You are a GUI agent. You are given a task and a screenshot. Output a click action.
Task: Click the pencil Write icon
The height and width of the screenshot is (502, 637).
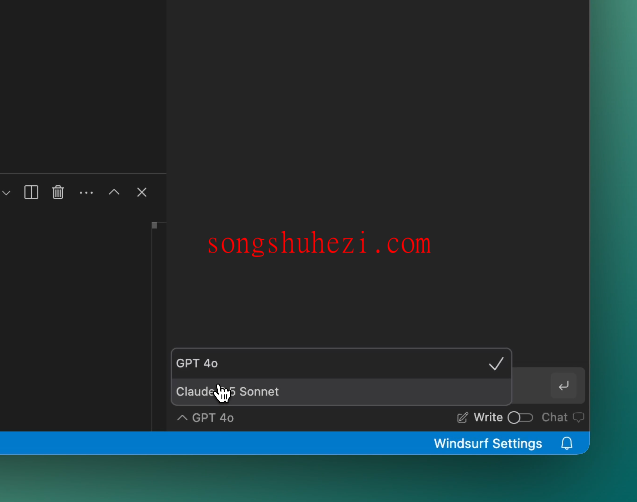coord(462,418)
